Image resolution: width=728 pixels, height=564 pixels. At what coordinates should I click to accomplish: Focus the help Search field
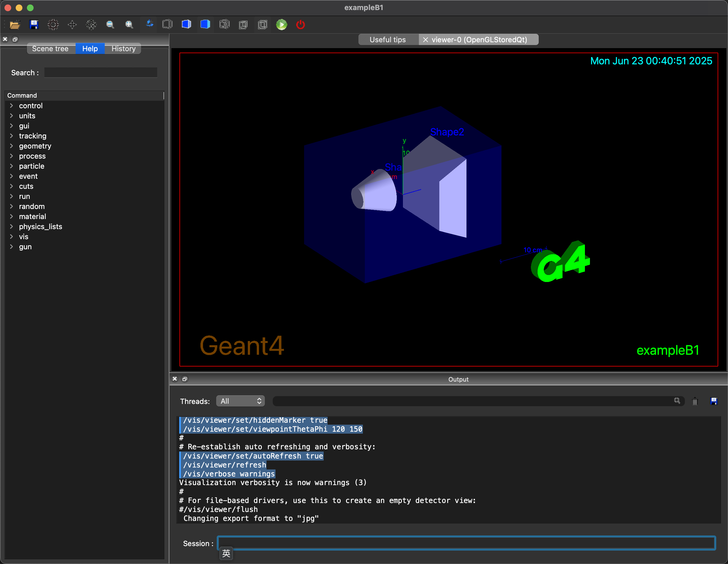click(101, 73)
